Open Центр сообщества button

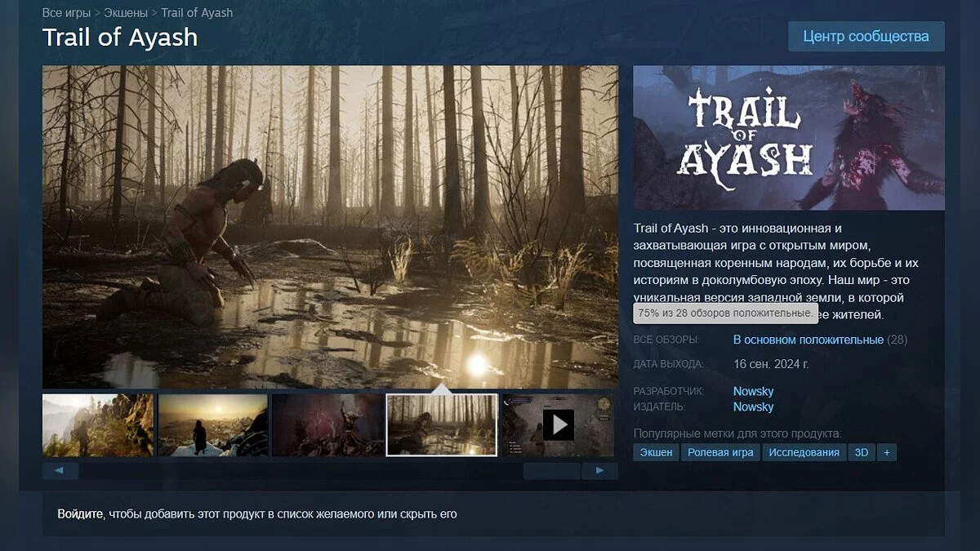(866, 37)
